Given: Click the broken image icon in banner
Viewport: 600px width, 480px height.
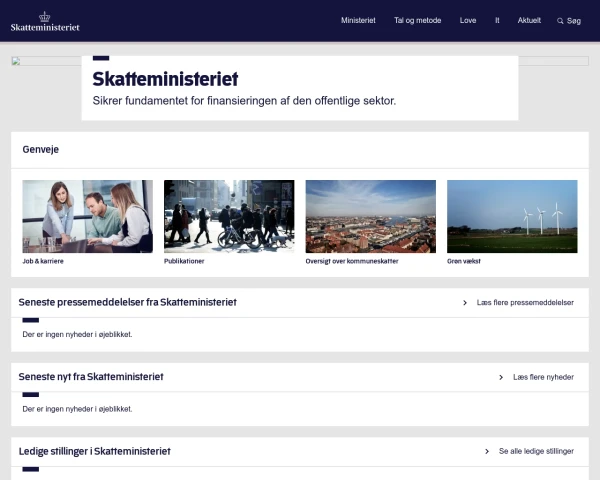Looking at the screenshot, I should click(x=16, y=61).
